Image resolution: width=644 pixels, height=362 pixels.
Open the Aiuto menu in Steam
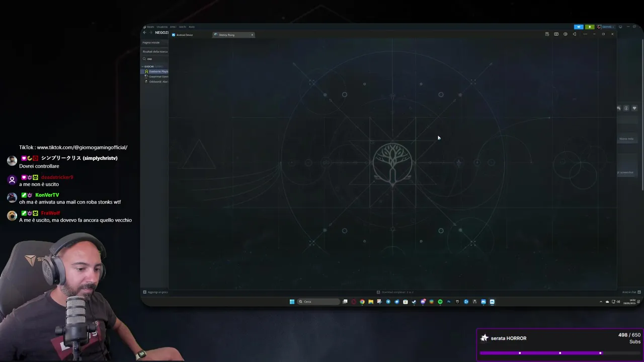(x=192, y=27)
